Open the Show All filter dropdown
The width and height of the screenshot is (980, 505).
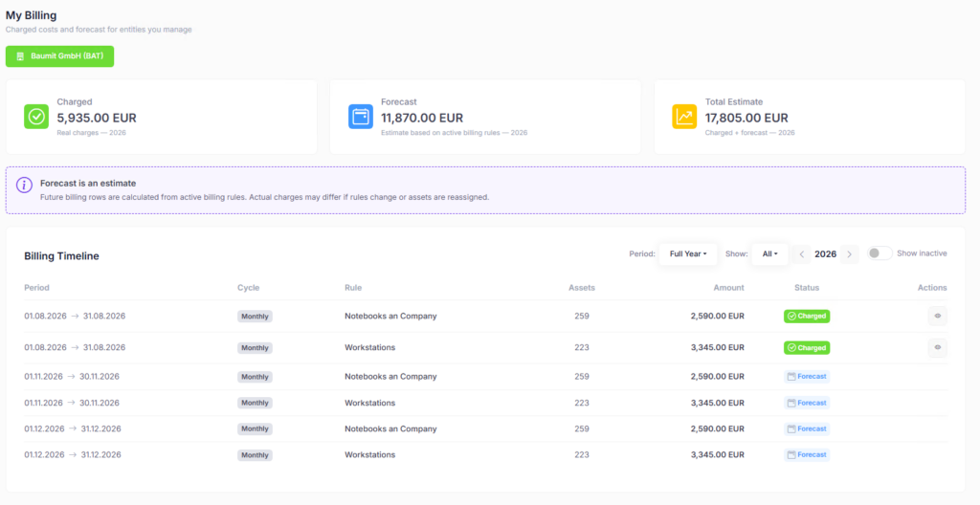(769, 253)
